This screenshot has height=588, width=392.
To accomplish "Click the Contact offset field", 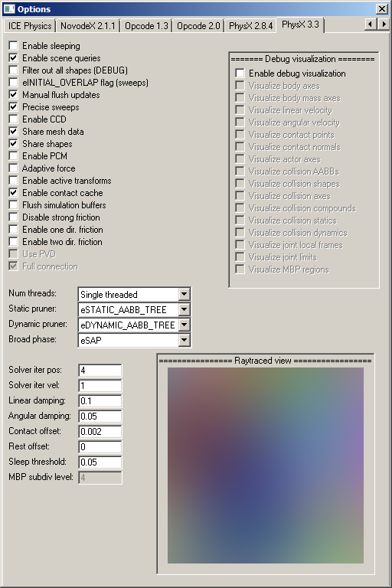I will [x=100, y=432].
